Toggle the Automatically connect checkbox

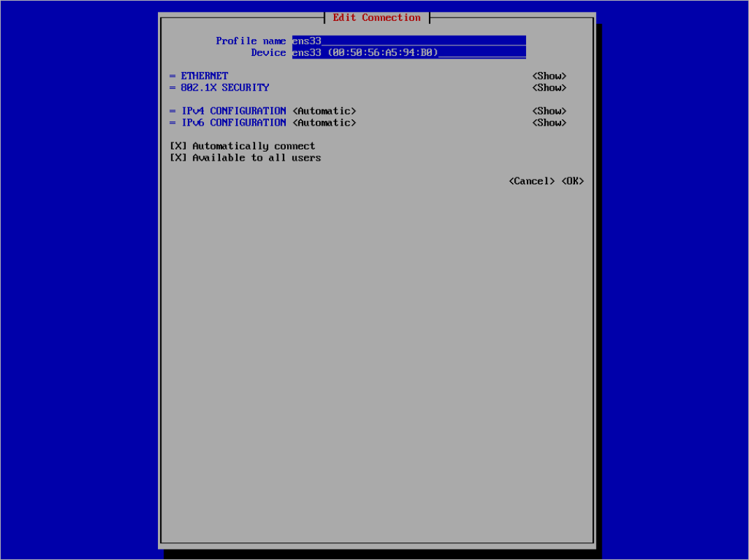(x=178, y=147)
